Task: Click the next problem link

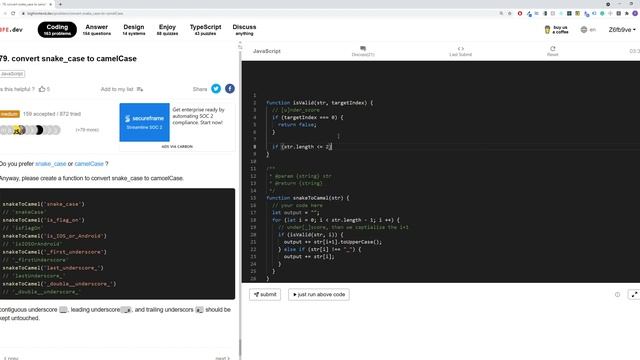Action: pos(222,358)
